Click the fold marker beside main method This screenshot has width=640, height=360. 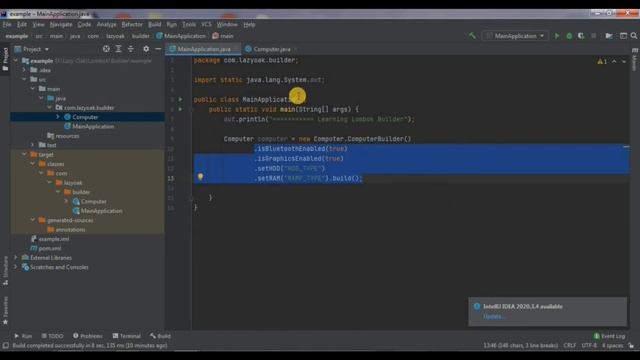pos(191,109)
